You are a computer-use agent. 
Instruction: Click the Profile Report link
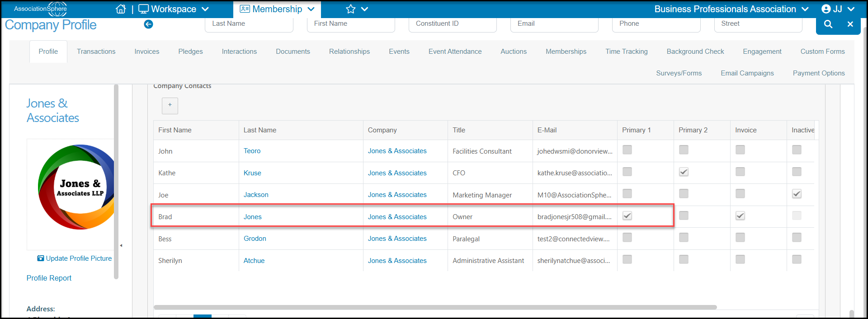coord(49,278)
